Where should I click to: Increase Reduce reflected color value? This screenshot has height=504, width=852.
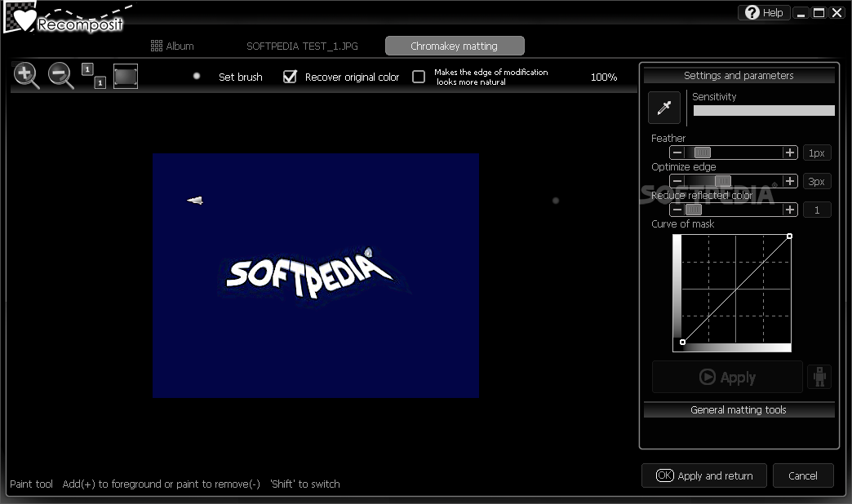790,210
